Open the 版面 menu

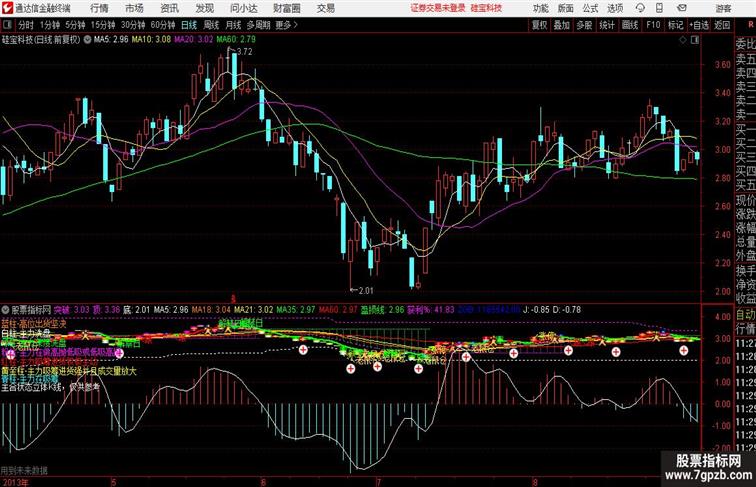pyautogui.click(x=566, y=9)
